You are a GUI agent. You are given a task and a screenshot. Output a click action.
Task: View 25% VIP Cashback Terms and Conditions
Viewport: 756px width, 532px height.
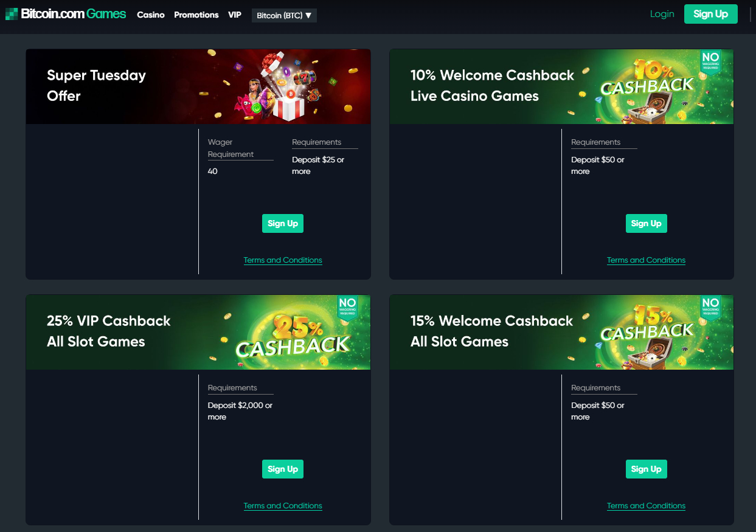[283, 506]
